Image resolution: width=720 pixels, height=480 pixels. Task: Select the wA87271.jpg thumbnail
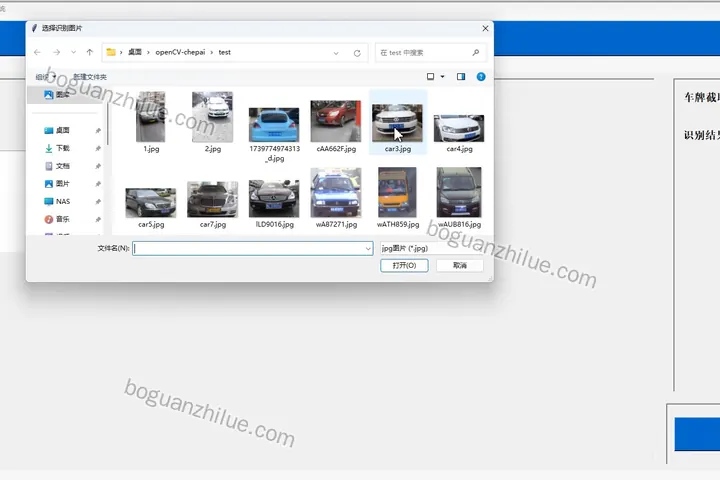pyautogui.click(x=336, y=192)
